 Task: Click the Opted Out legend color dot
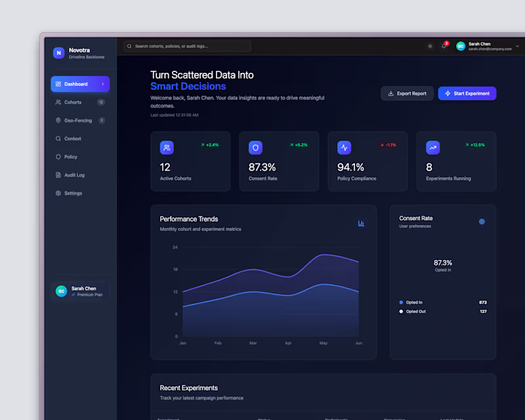(401, 312)
